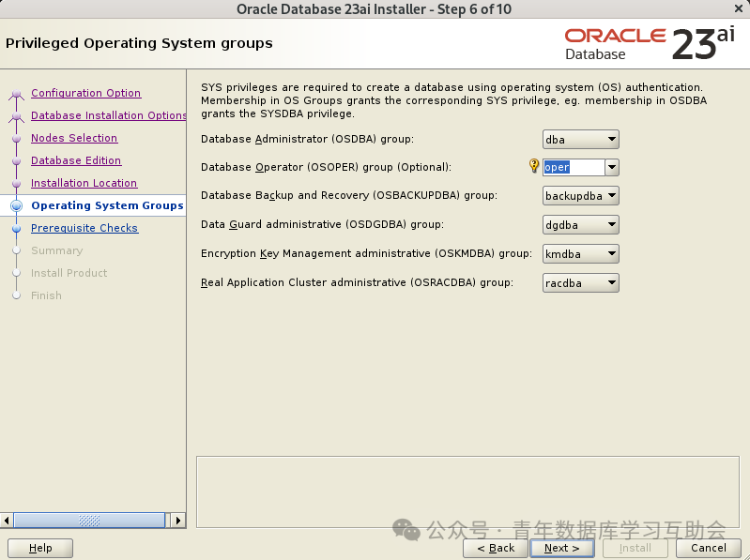Proceed with the Next button
The width and height of the screenshot is (750, 560).
[562, 548]
